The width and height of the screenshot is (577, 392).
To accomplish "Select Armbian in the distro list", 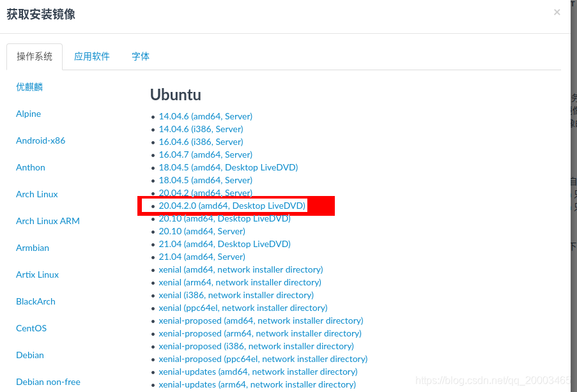I will pos(33,248).
